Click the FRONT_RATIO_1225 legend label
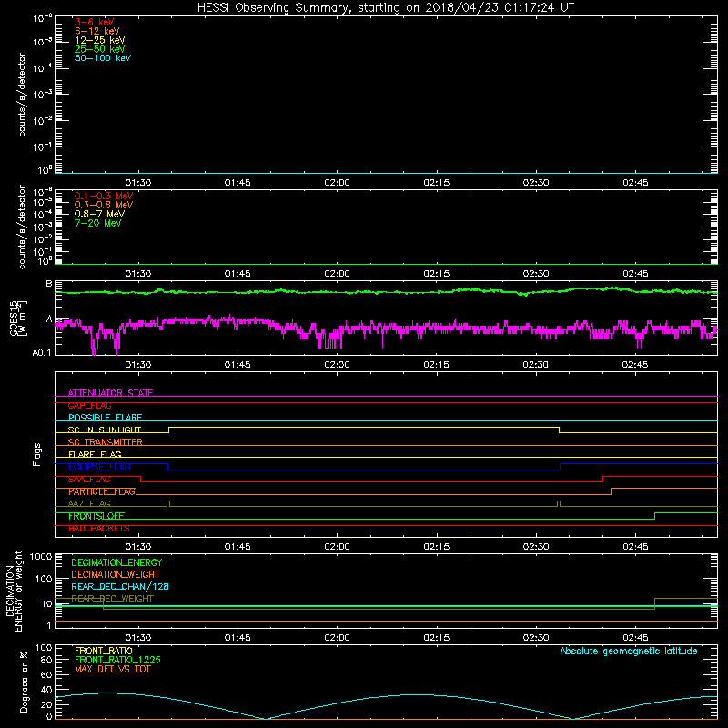The image size is (728, 728). 117,660
